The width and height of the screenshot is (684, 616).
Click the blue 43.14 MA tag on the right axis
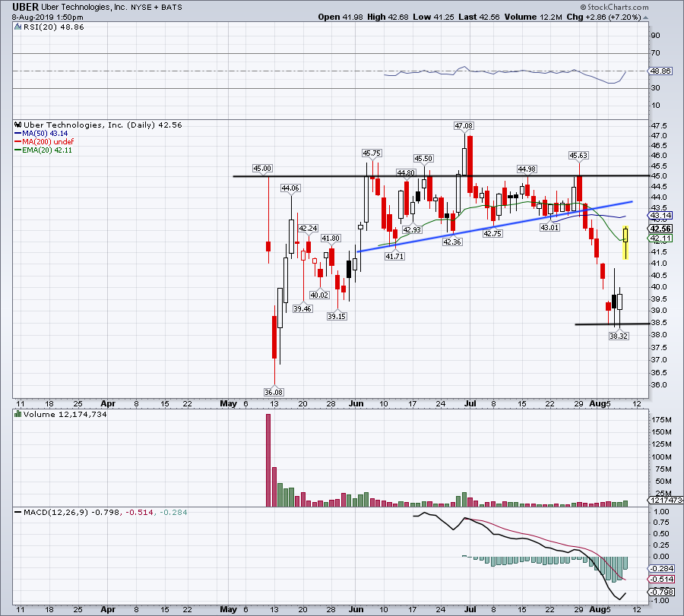tap(660, 216)
